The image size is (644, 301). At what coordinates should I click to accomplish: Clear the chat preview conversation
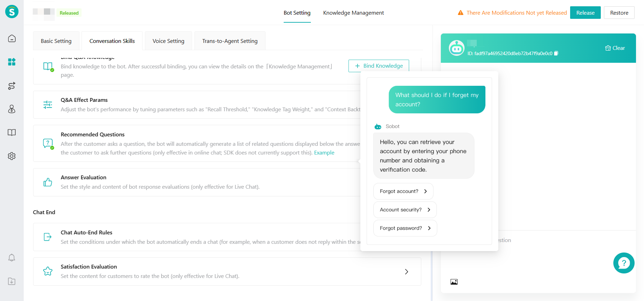[615, 48]
